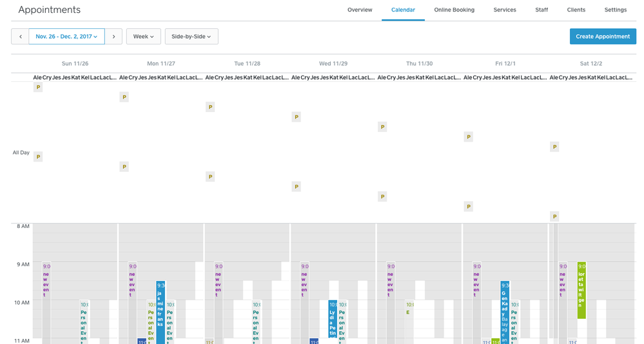Select Sun 11/26 day header
Screen dimensions: 644x344
[75, 64]
